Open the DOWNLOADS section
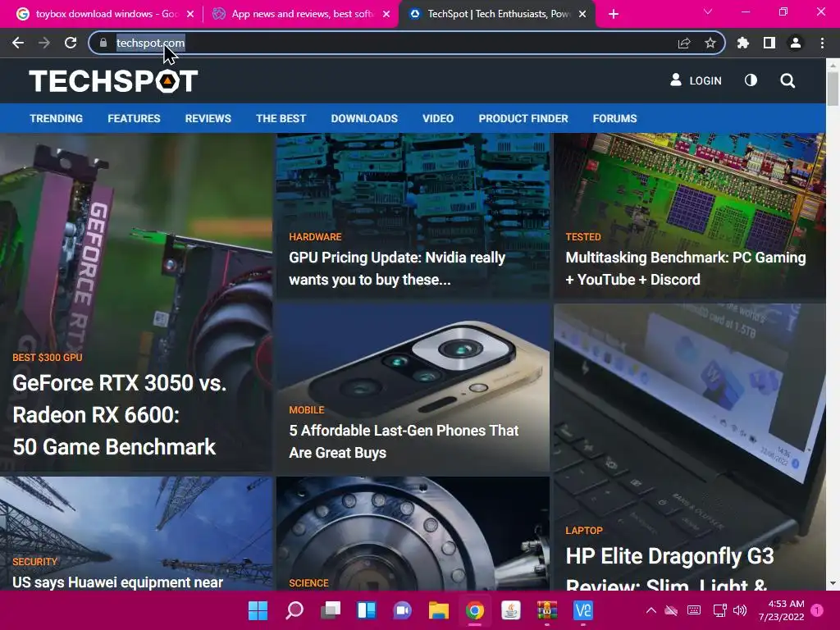The image size is (840, 630). point(364,118)
